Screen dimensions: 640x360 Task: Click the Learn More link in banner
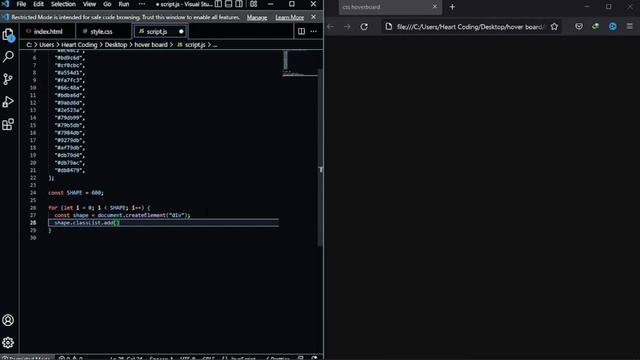click(x=289, y=17)
